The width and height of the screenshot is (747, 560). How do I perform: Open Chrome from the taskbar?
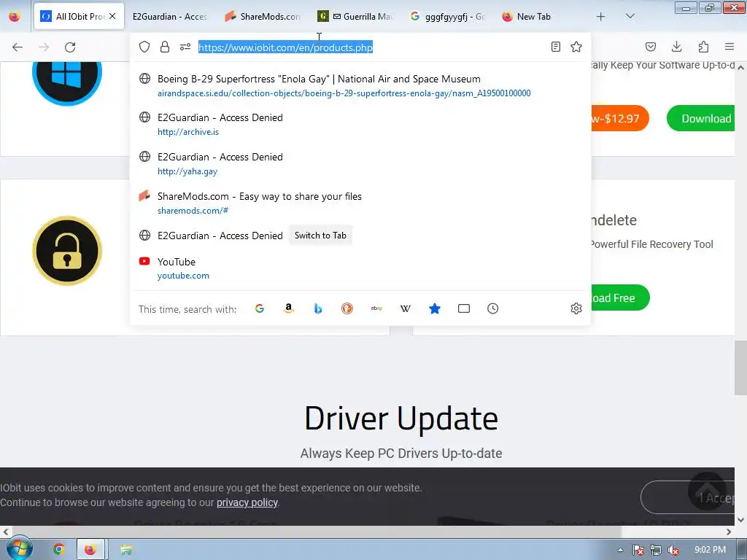58,550
